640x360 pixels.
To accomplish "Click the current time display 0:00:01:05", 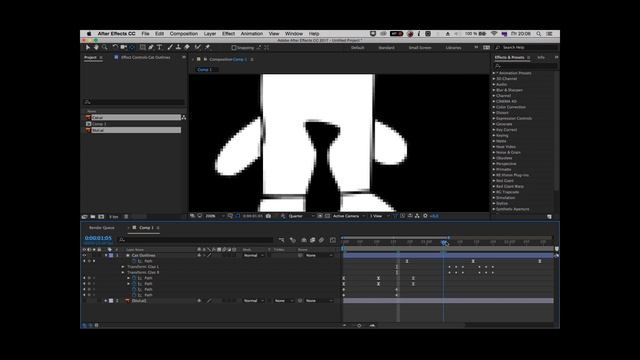I will coord(98,238).
